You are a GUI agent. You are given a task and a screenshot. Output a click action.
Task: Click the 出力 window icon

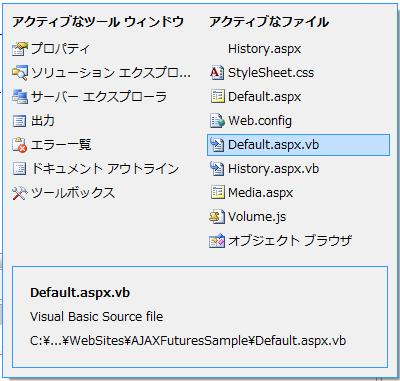click(x=19, y=121)
